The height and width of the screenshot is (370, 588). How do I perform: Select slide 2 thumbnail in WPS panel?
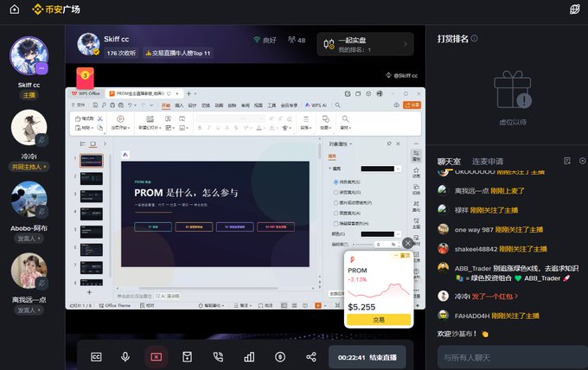(x=91, y=178)
